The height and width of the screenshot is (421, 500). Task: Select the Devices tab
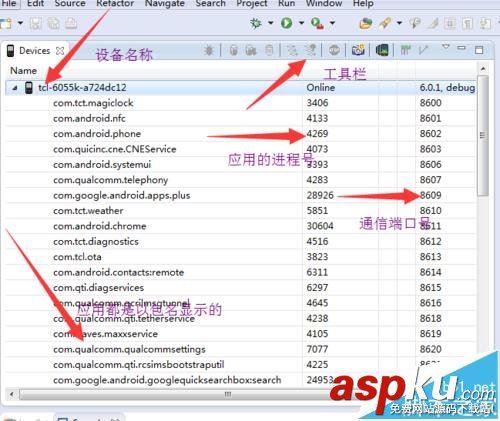click(x=34, y=51)
